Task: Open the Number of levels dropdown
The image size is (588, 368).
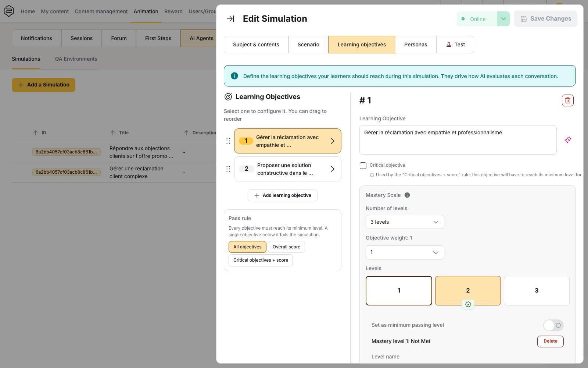Action: click(405, 222)
